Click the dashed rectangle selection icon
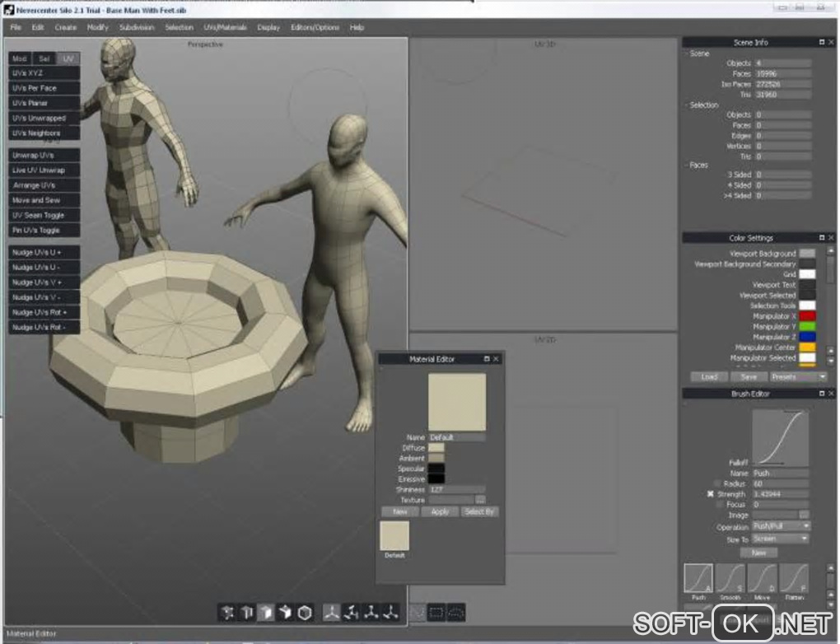Viewport: 840px width, 644px height. [x=436, y=612]
